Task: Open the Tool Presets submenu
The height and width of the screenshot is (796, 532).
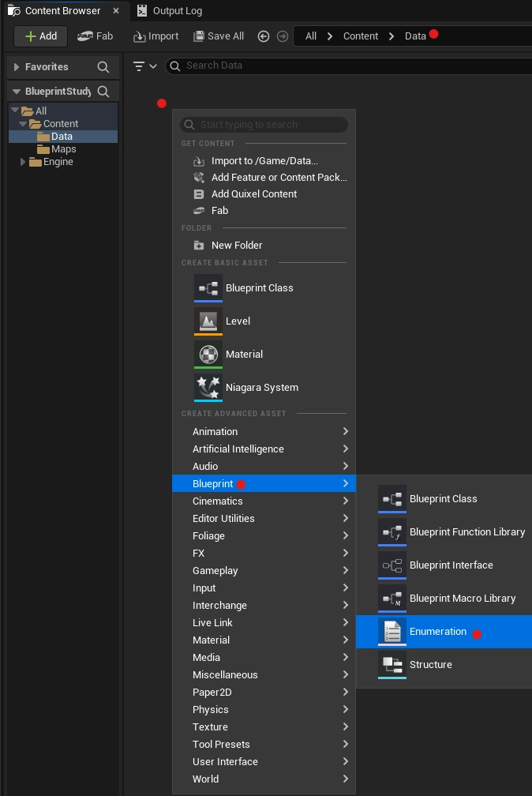Action: pos(264,744)
